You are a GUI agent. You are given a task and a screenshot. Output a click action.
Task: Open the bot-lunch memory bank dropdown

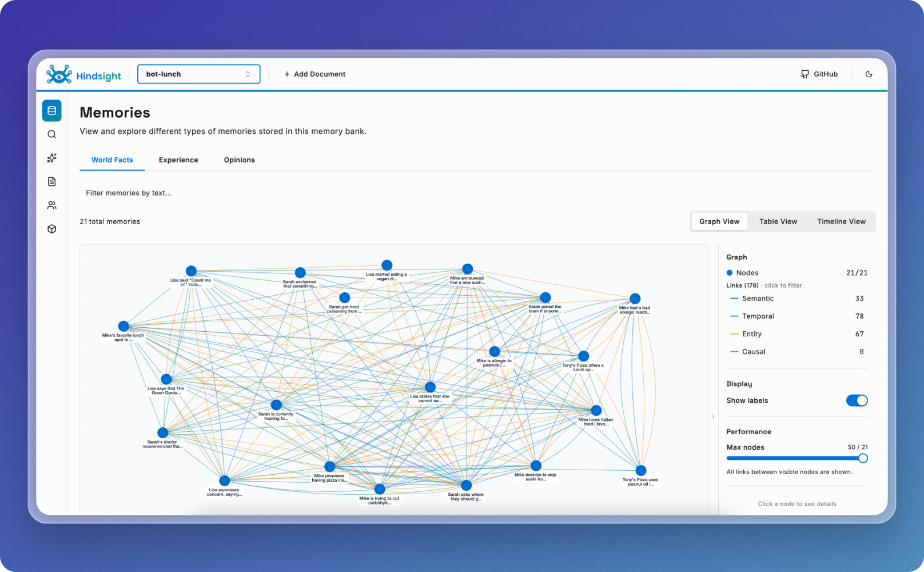coord(198,74)
